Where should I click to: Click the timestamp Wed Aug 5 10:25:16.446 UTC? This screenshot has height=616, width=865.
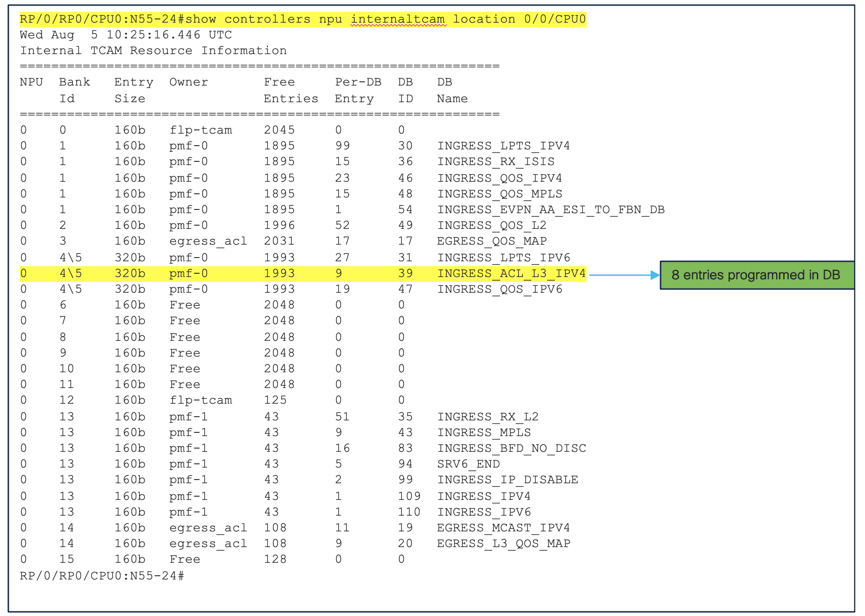coord(126,35)
